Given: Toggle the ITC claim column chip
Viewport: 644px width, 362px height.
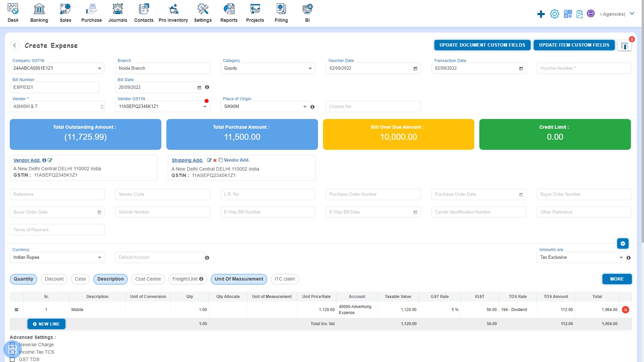Looking at the screenshot, I should pyautogui.click(x=285, y=279).
